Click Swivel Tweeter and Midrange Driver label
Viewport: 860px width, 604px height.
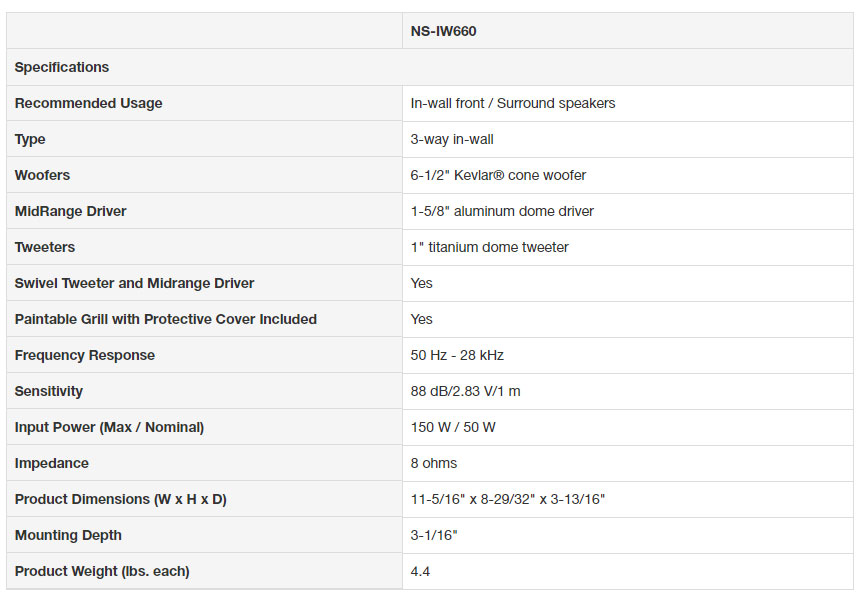click(x=134, y=283)
